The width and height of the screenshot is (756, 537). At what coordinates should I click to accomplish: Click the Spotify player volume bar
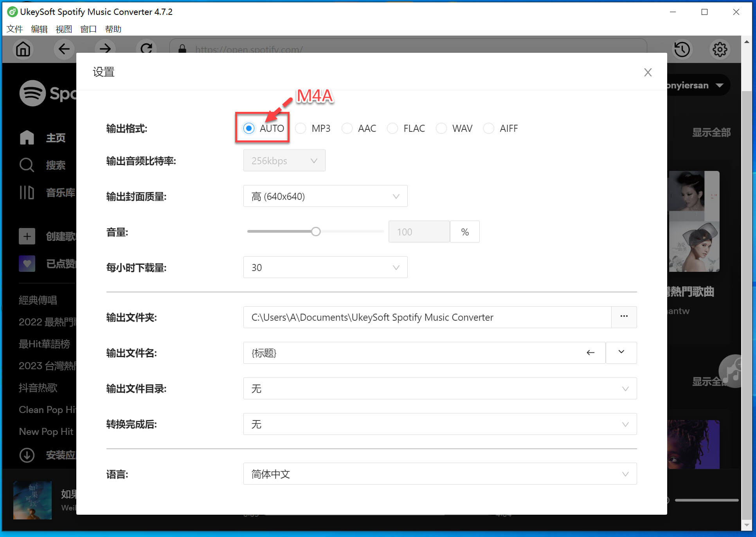(x=706, y=500)
